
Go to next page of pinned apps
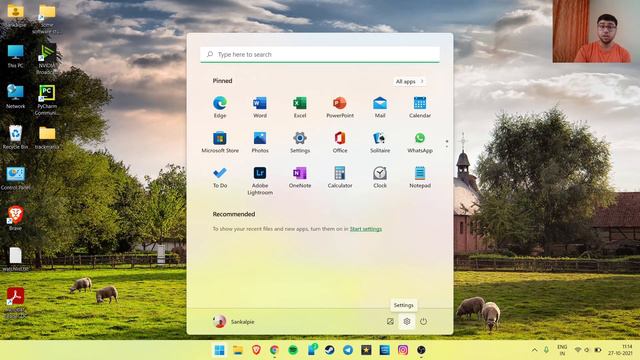[447, 146]
